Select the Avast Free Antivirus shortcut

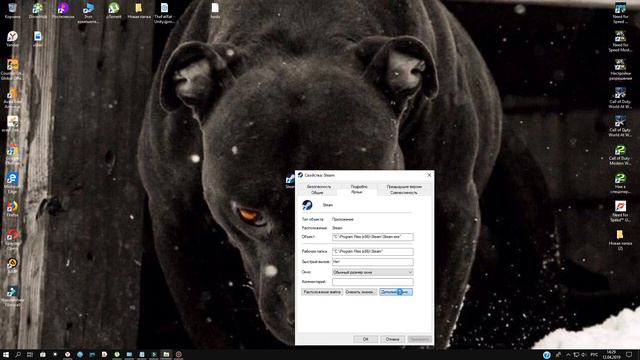coord(12,98)
